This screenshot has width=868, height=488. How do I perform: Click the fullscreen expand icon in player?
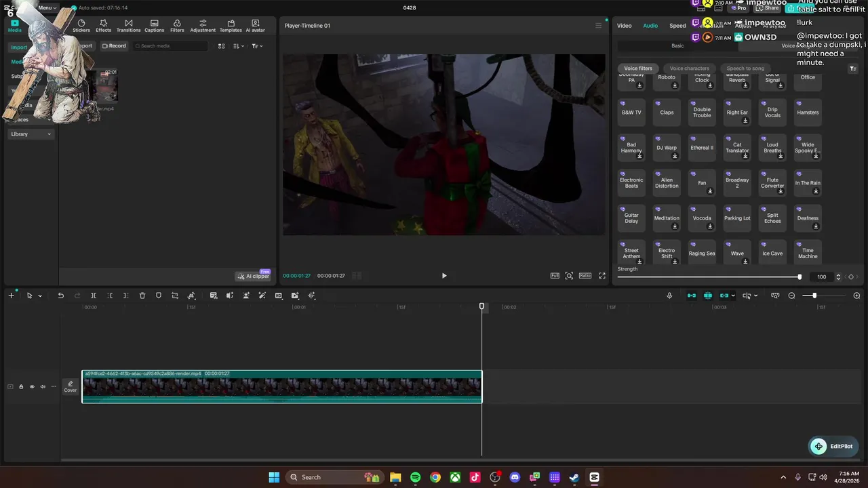tap(602, 276)
